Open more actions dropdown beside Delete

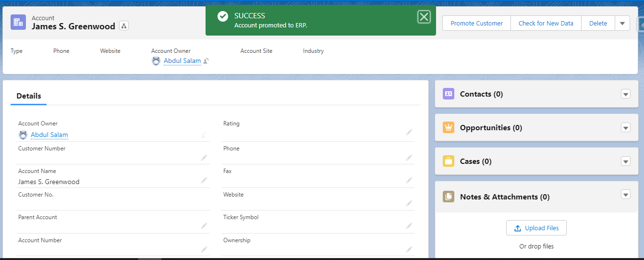click(x=622, y=23)
